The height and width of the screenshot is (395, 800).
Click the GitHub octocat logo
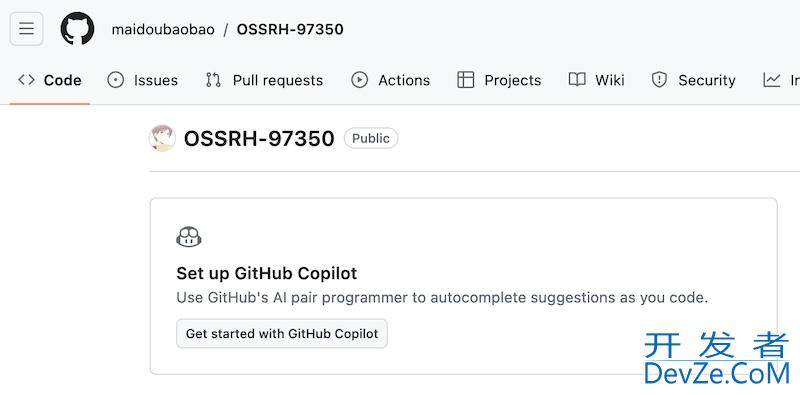point(78,29)
